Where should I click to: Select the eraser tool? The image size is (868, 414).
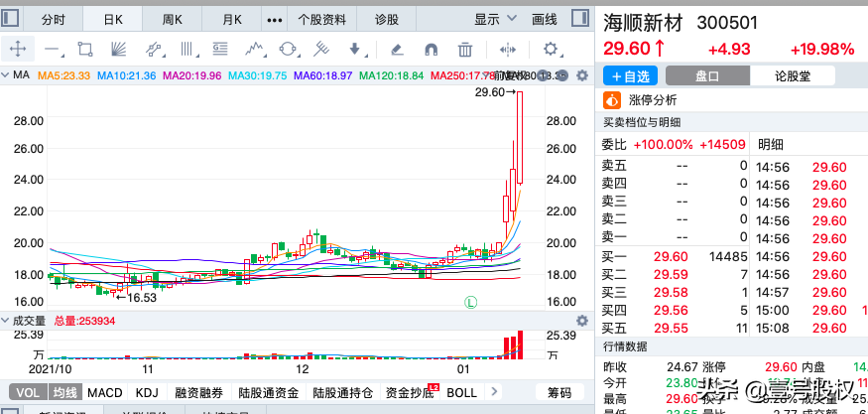tap(397, 50)
